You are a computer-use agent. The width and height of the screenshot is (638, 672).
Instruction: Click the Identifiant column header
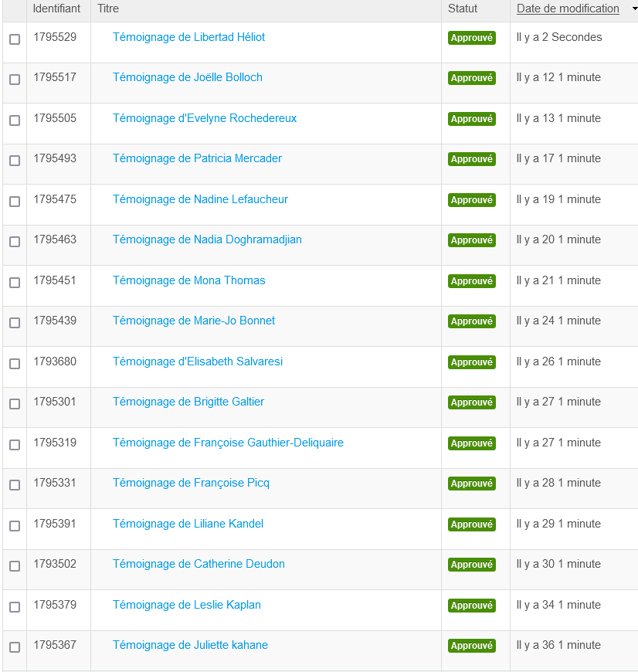pyautogui.click(x=56, y=8)
